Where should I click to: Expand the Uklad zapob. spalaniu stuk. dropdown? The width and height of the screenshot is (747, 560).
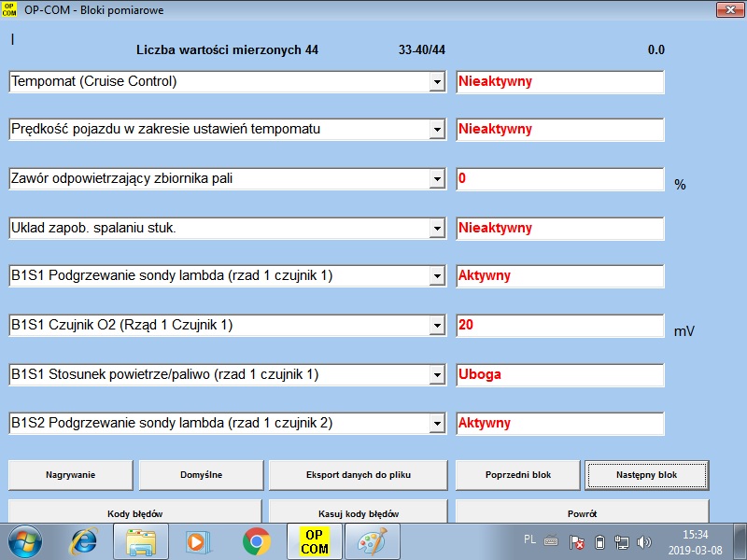436,229
